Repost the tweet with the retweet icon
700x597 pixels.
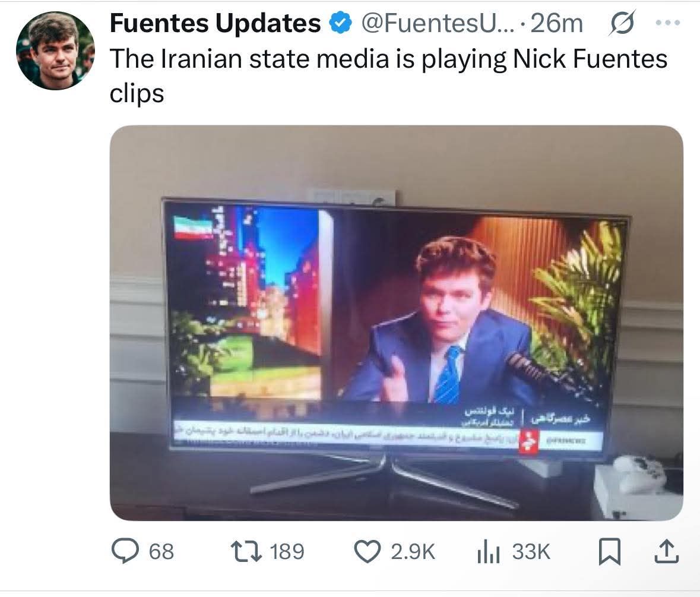click(246, 551)
